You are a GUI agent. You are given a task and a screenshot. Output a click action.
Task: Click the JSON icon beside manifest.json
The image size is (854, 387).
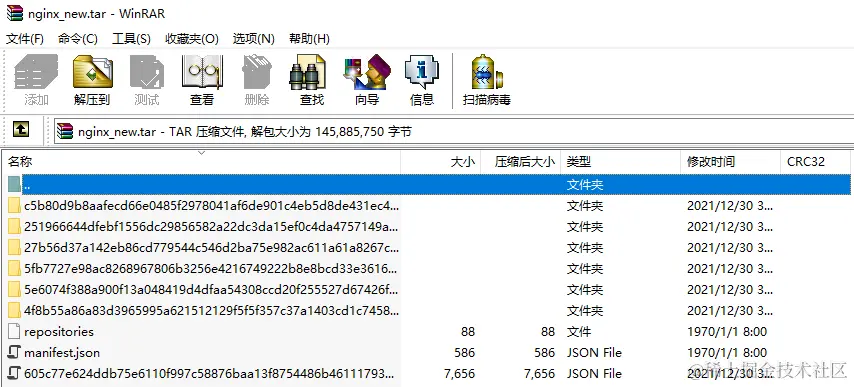(15, 352)
